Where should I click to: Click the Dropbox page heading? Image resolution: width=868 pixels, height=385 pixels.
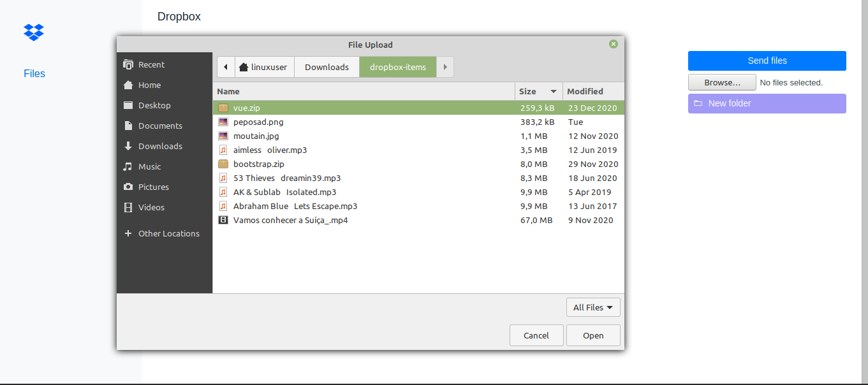pyautogui.click(x=179, y=17)
